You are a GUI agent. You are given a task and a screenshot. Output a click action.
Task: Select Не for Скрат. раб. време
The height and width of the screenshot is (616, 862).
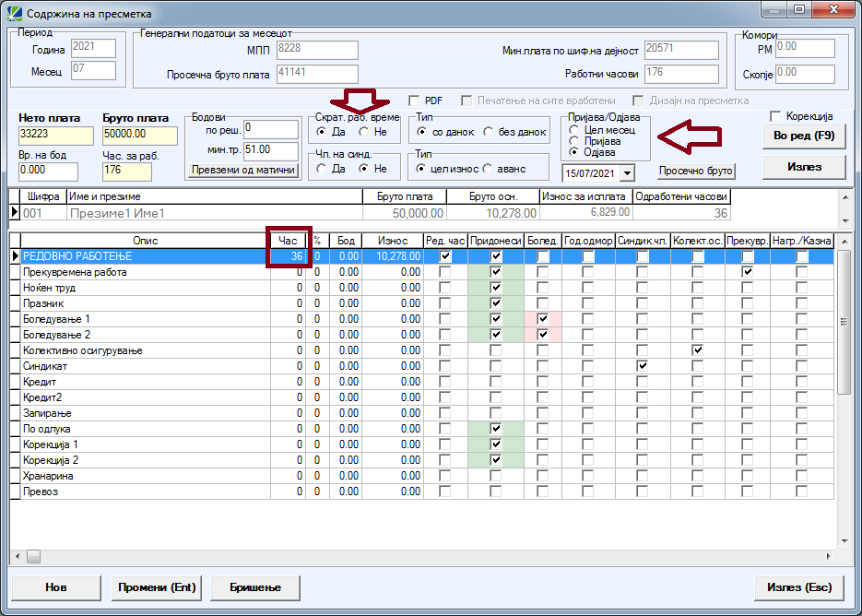(363, 132)
